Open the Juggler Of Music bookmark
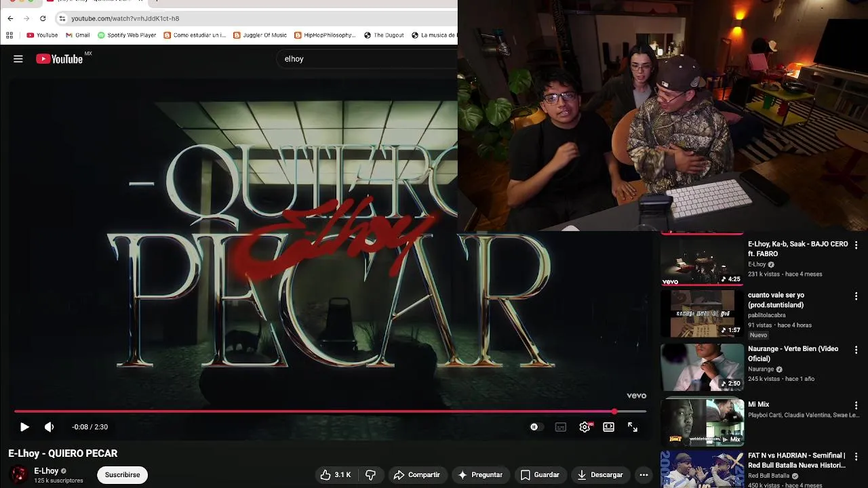 (x=260, y=35)
